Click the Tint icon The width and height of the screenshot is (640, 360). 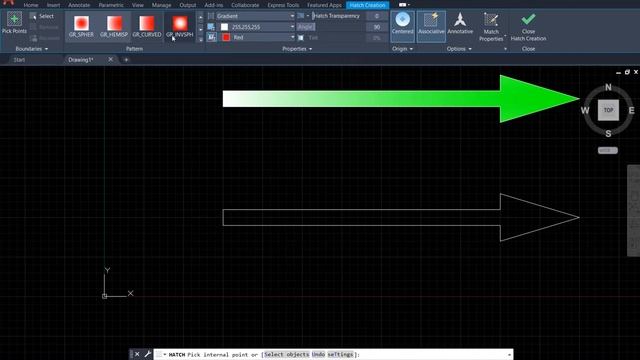(301, 38)
